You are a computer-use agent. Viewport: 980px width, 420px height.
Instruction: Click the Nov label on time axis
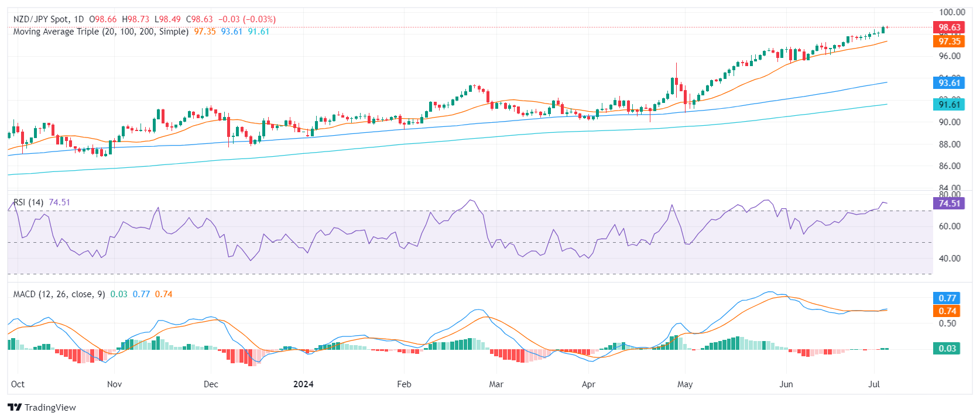pos(115,384)
